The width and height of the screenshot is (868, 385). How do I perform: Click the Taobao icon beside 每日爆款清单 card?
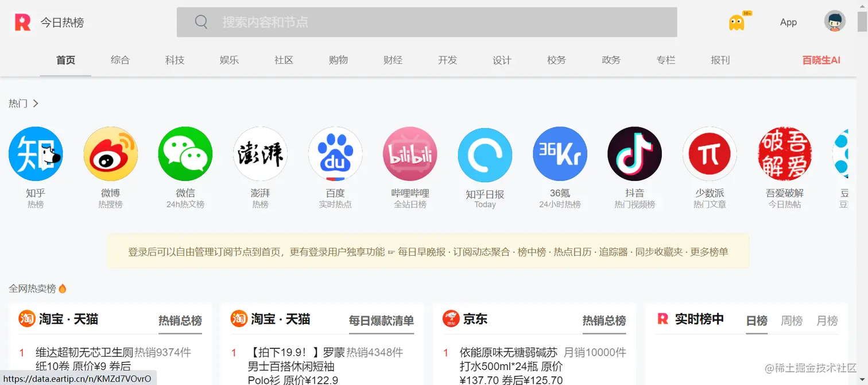pyautogui.click(x=239, y=318)
